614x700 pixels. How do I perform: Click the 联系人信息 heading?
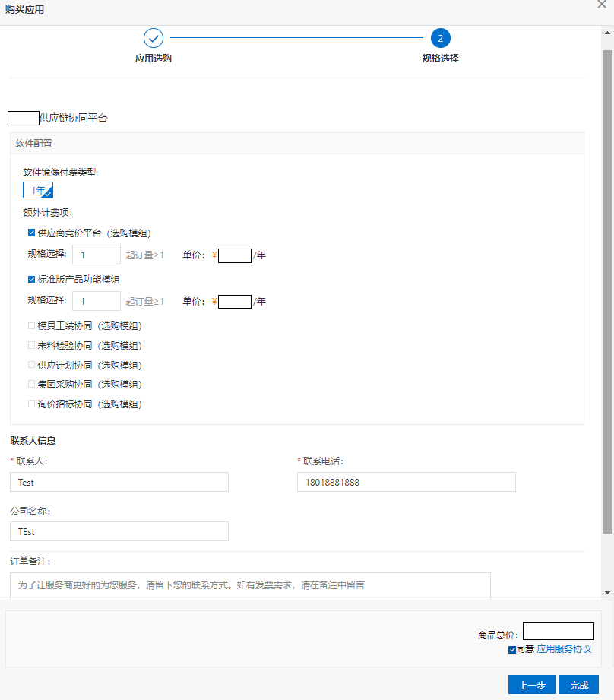[x=33, y=441]
